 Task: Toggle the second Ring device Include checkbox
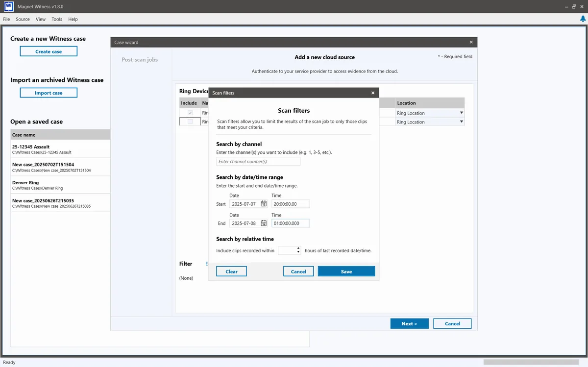[x=190, y=122]
